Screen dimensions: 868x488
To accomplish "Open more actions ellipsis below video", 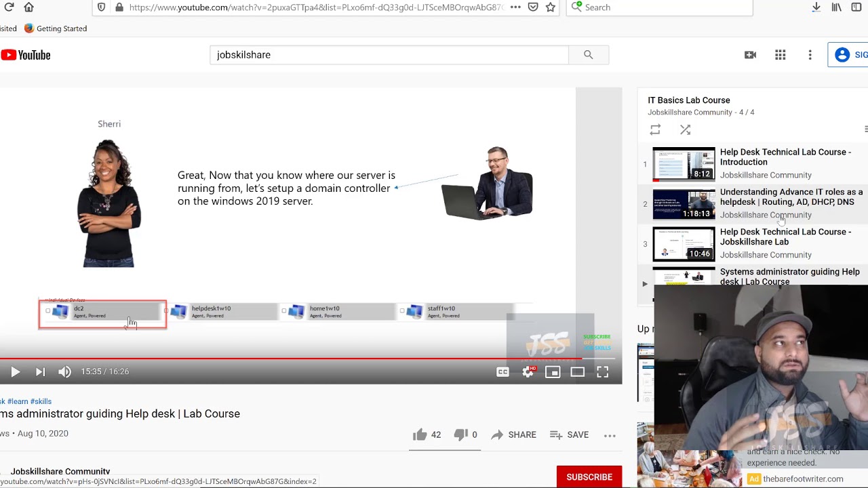I will (x=610, y=435).
